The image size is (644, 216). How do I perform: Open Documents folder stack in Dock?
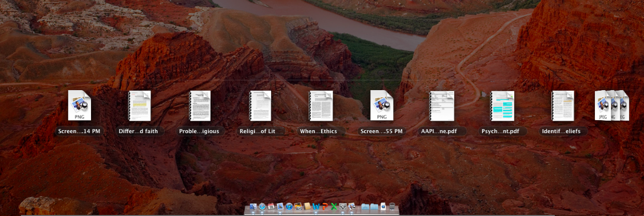pyautogui.click(x=374, y=207)
